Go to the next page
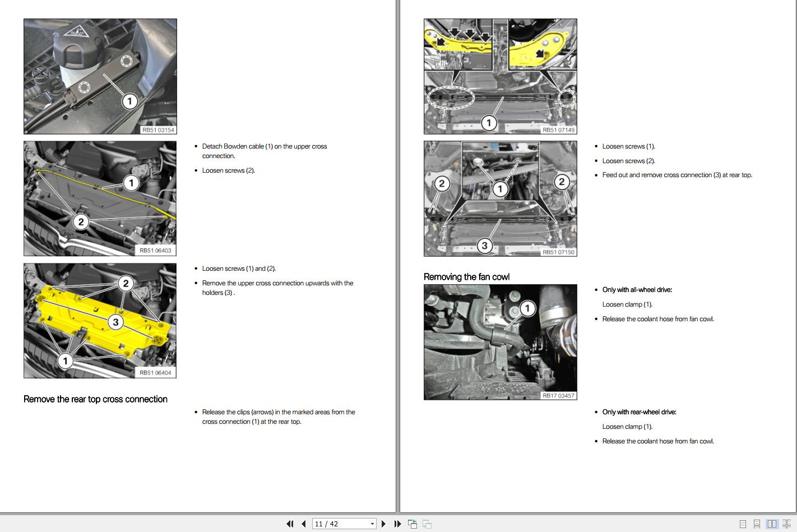The height and width of the screenshot is (532, 797). click(x=383, y=524)
